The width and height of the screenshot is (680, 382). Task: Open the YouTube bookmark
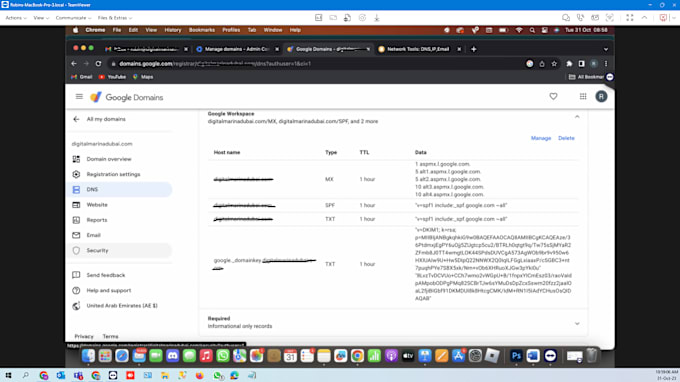112,77
